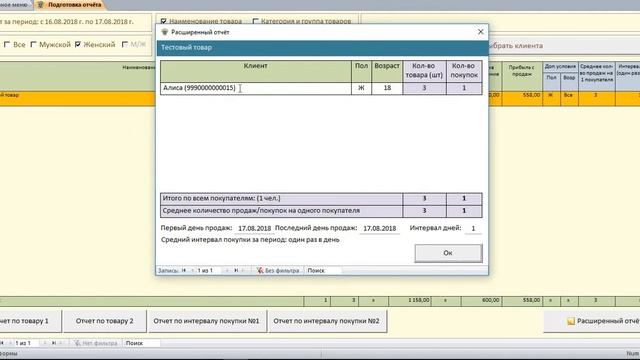Toggle the Женский checkbox

coord(78,44)
